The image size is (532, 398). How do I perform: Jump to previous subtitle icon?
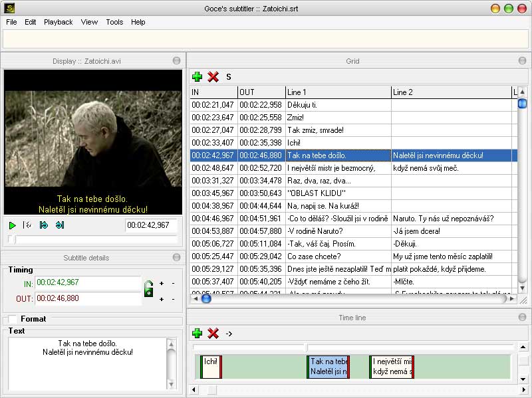[x=43, y=225]
